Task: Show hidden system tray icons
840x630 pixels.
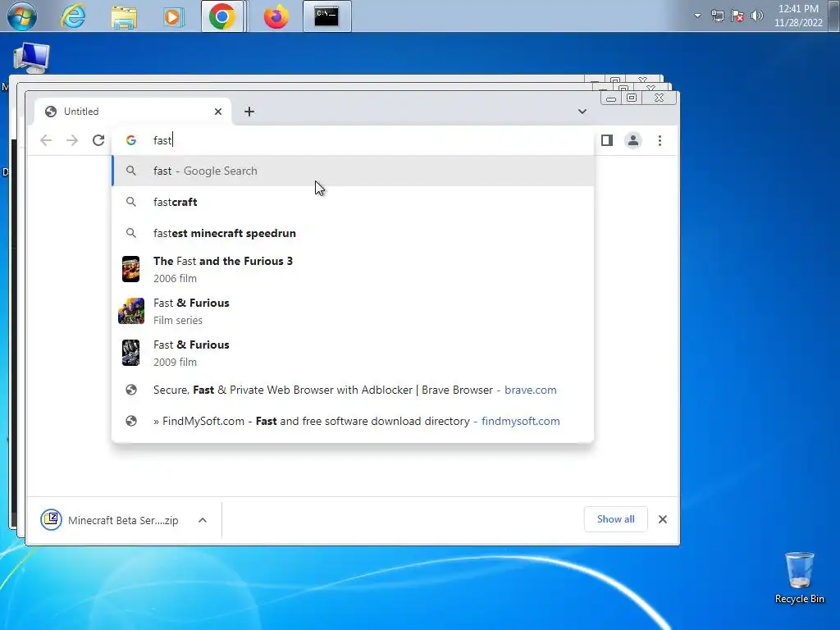Action: 697,16
